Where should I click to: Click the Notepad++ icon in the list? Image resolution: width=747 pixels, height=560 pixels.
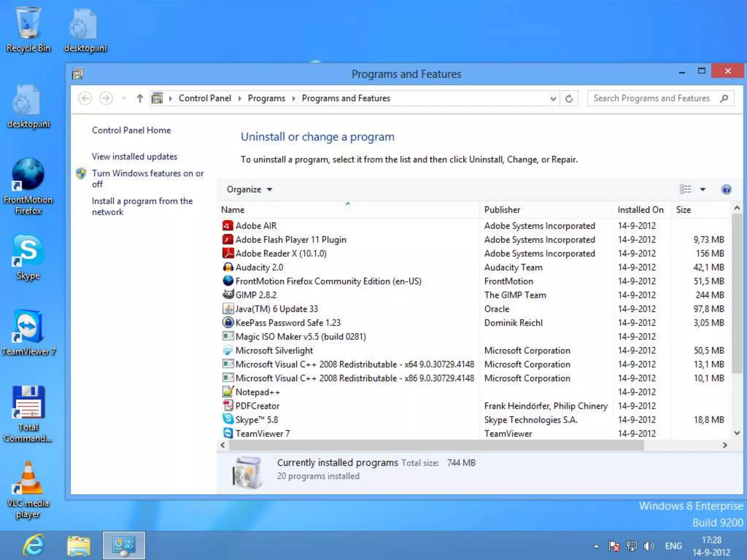click(228, 392)
